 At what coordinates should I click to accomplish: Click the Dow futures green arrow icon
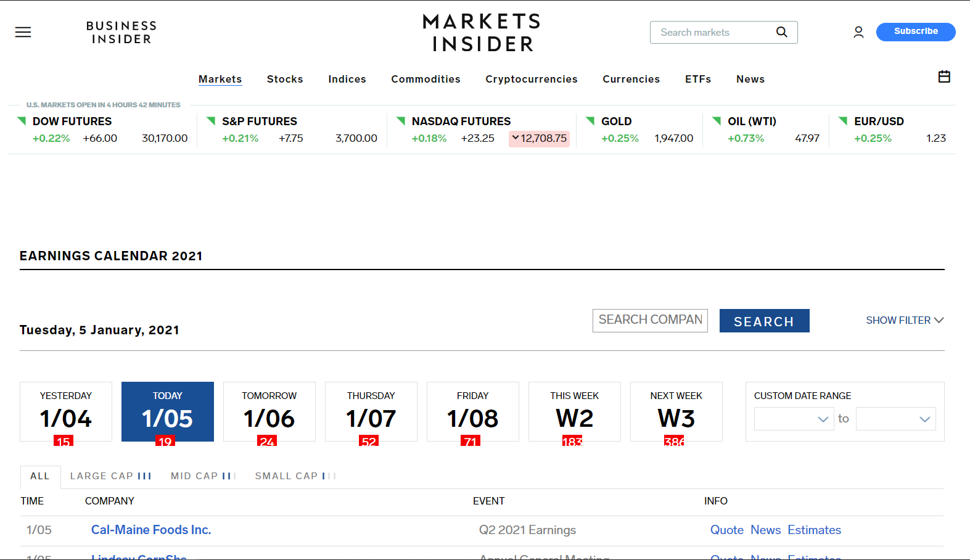pyautogui.click(x=22, y=120)
